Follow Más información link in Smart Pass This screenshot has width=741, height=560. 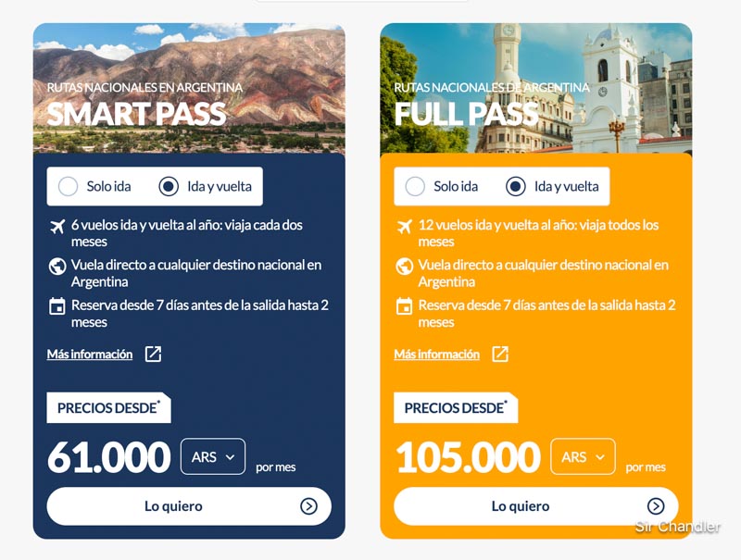[x=90, y=355]
